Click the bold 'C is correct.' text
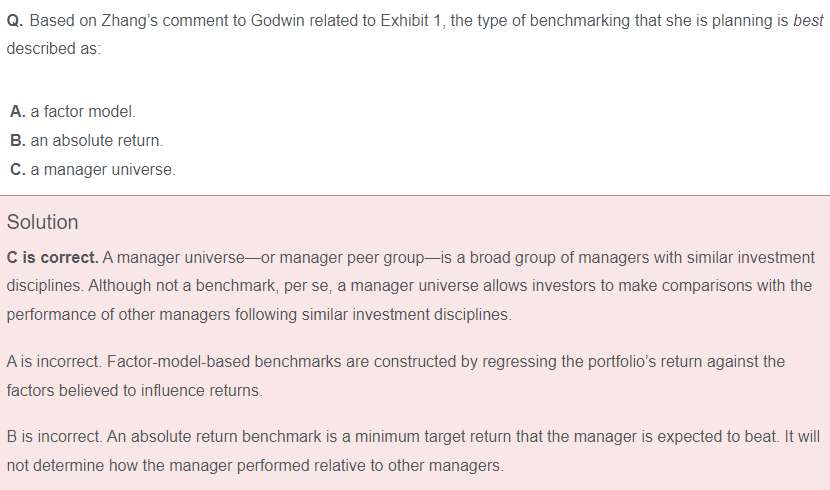 point(52,257)
